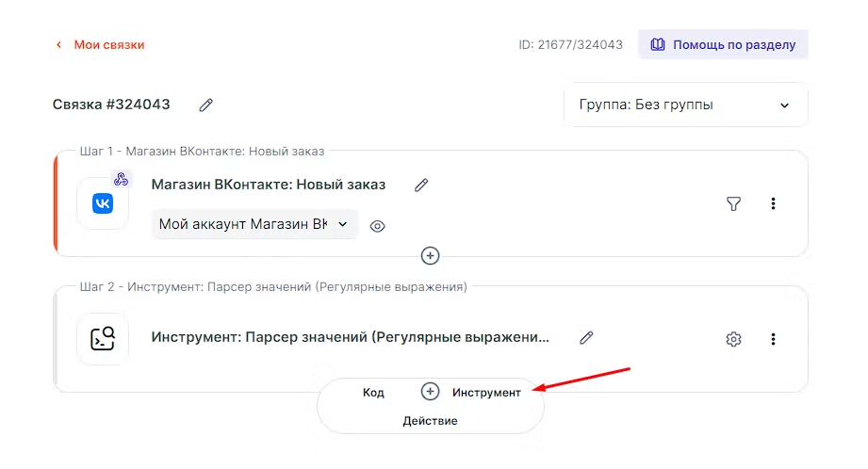
Task: Click the regex parser icon in step 2
Action: [x=103, y=339]
